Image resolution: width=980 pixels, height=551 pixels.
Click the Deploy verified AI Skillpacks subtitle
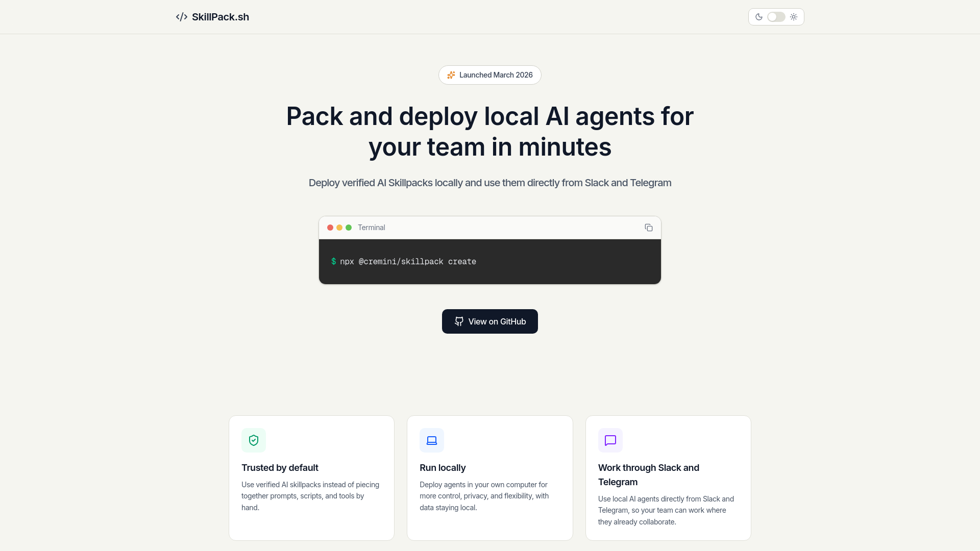[490, 183]
